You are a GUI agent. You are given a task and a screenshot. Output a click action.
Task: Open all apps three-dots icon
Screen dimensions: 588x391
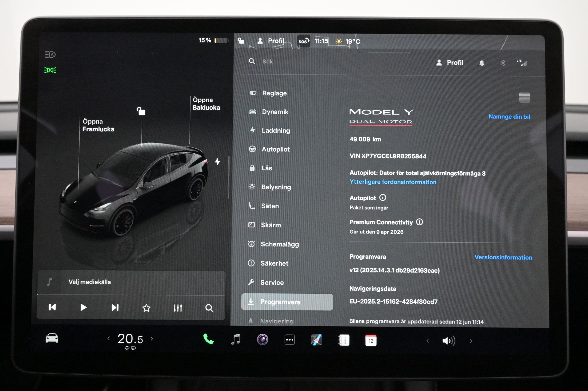pyautogui.click(x=290, y=340)
